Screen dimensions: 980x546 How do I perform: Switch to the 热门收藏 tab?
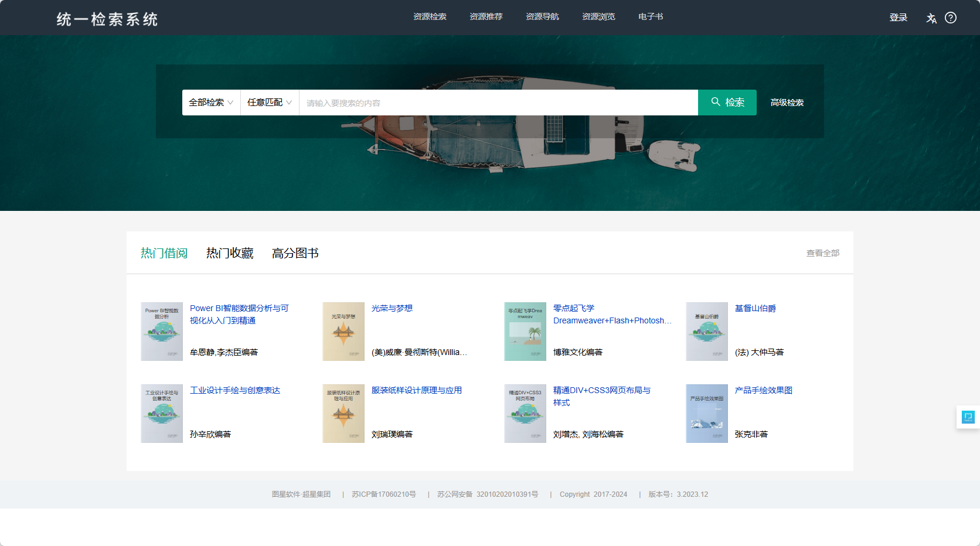click(x=230, y=253)
